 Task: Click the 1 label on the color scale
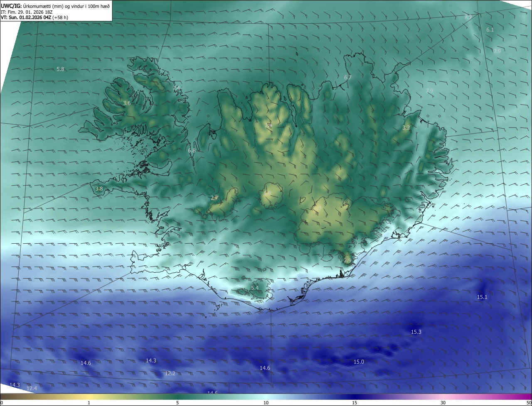tap(89, 403)
